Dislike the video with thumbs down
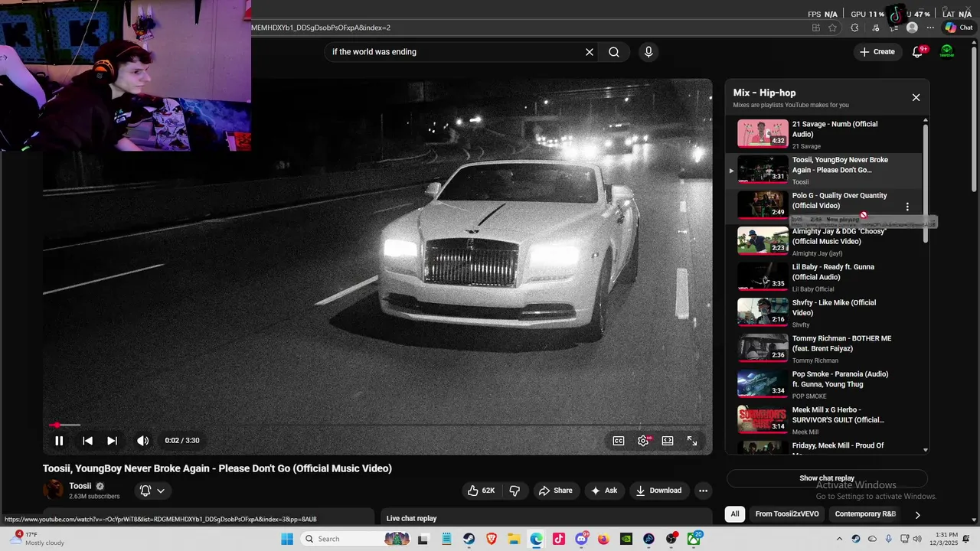The height and width of the screenshot is (551, 980). 514,491
